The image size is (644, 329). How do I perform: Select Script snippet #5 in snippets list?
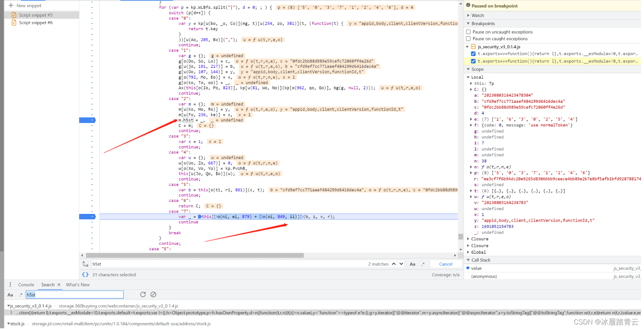[x=42, y=15]
